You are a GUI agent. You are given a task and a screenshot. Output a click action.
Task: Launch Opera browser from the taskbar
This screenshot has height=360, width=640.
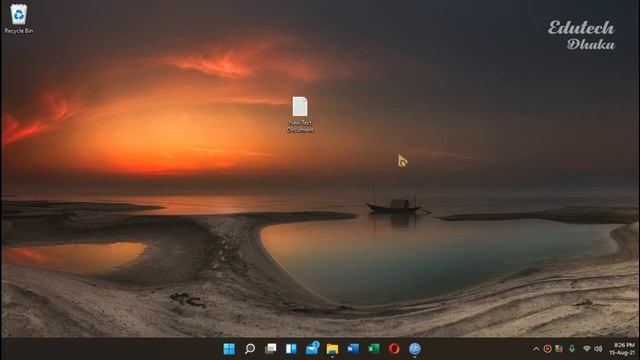(x=394, y=349)
